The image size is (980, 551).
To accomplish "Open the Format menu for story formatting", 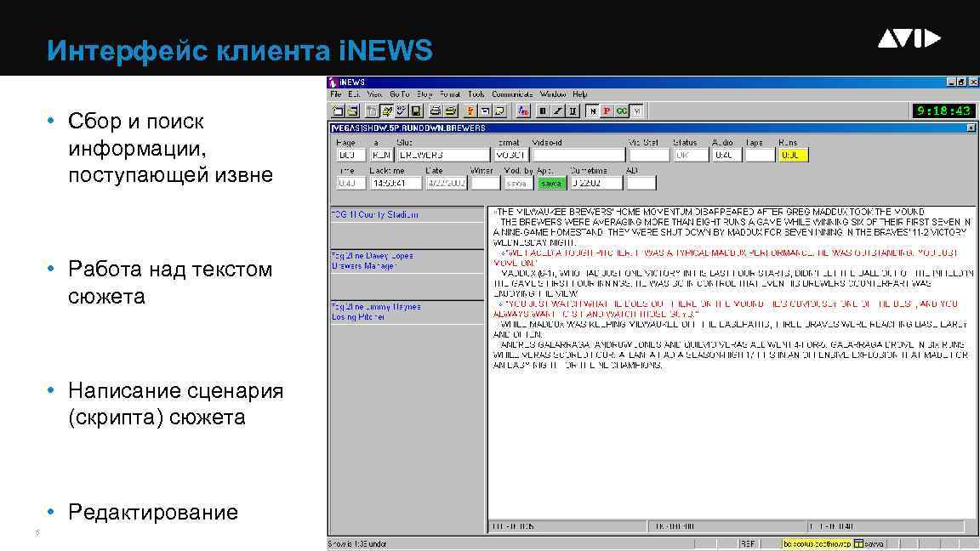I will point(450,94).
